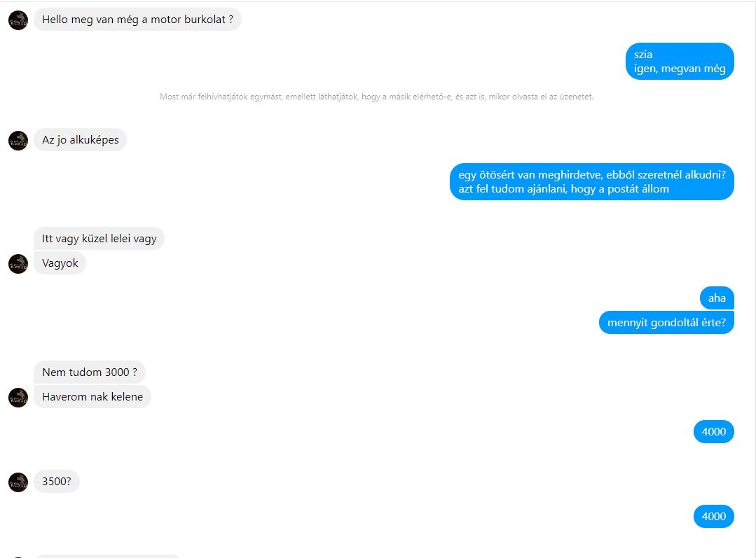Screen dimensions: 756x558
Task: Select the "Vagyok" message bubble
Action: click(x=60, y=263)
